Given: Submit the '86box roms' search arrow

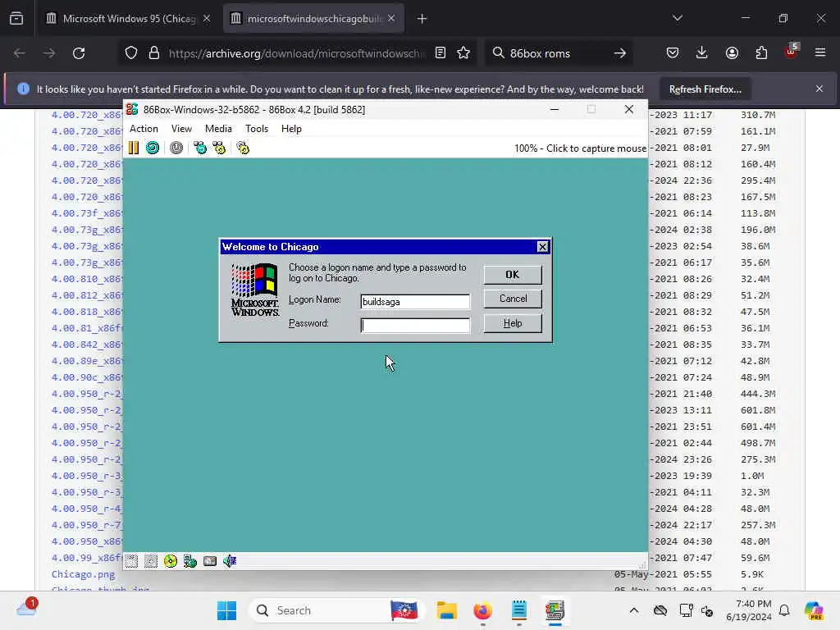Looking at the screenshot, I should click(620, 53).
